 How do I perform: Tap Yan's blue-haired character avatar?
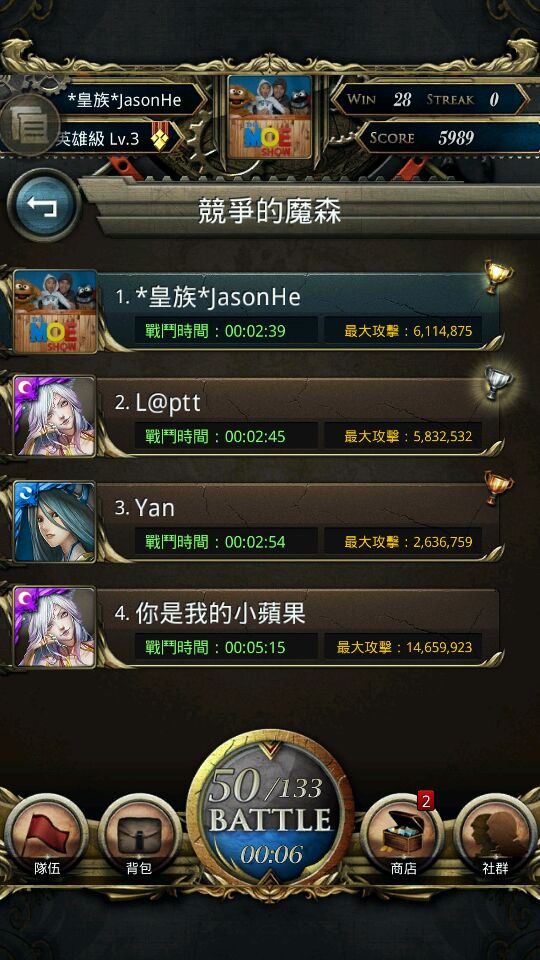54,522
